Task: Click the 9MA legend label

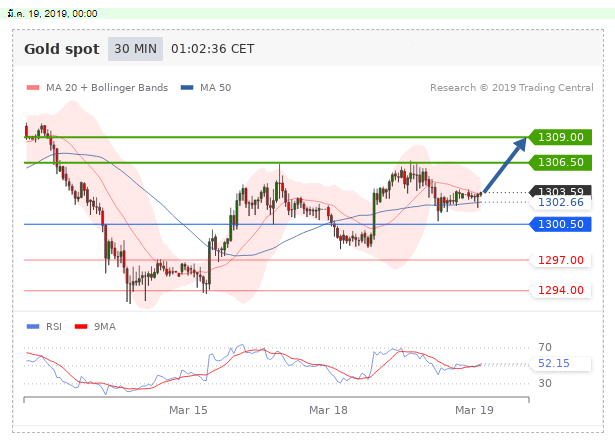Action: click(105, 327)
